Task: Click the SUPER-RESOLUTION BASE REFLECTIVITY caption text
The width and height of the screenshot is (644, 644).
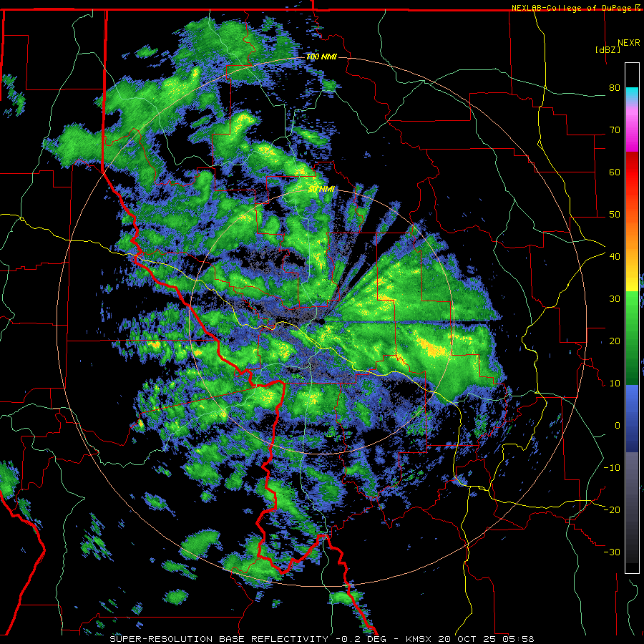Action: point(218,639)
